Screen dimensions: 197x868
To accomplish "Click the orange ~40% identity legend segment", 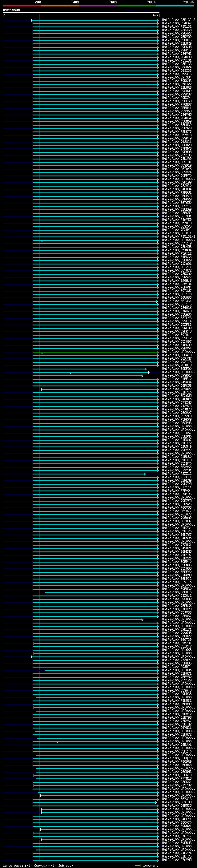I will 60,6.
